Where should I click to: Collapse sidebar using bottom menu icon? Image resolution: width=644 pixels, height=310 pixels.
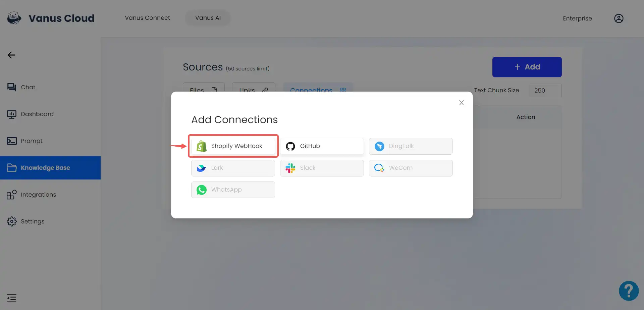coord(12,298)
